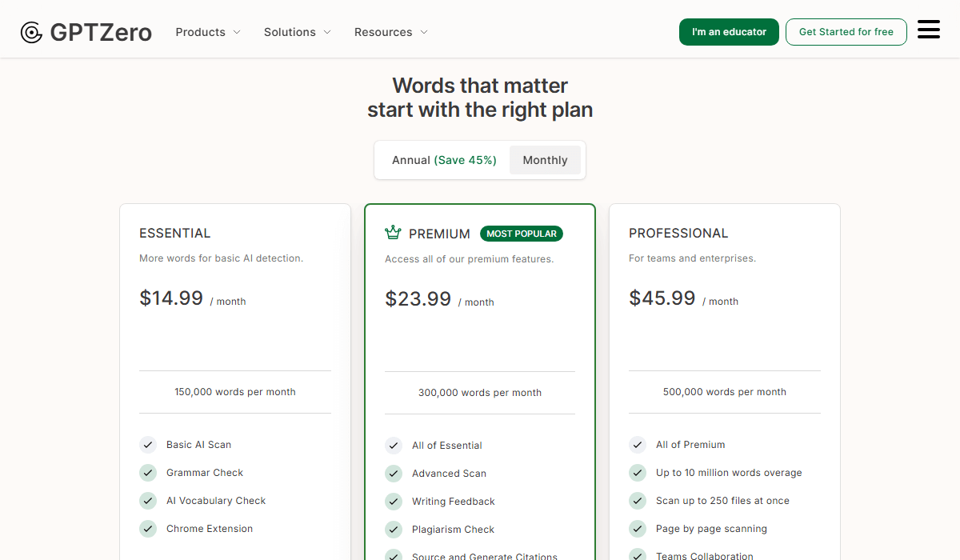
Task: Expand the Solutions dropdown
Action: pos(297,32)
